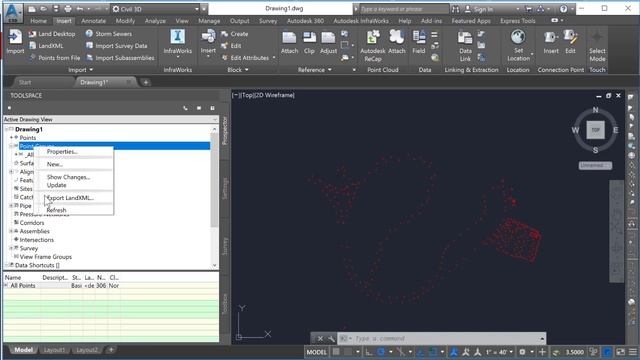Expand the Points tree node
Viewport: 640px width, 360px height.
click(11, 138)
